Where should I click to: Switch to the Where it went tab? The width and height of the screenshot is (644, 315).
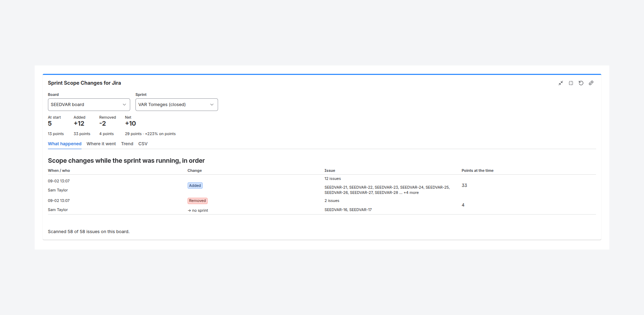click(x=101, y=144)
